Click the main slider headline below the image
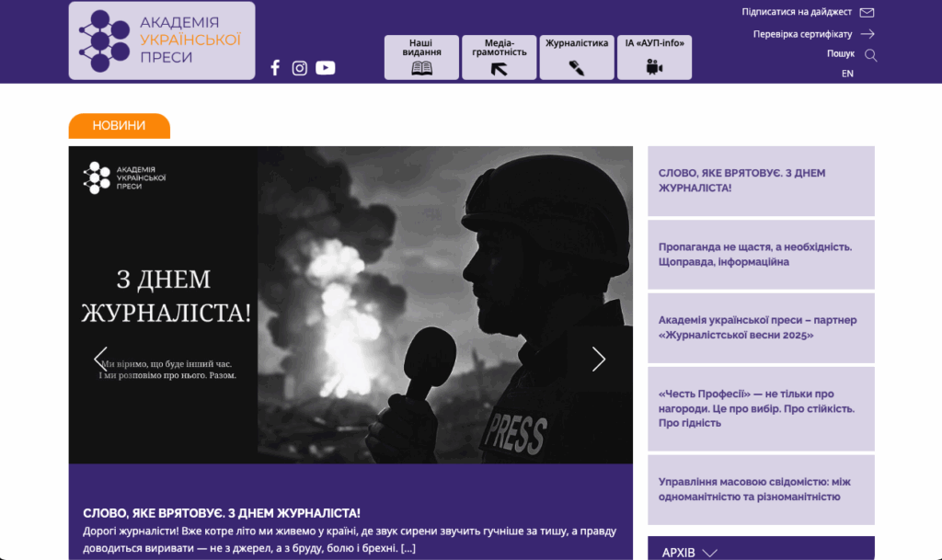 pyautogui.click(x=221, y=513)
